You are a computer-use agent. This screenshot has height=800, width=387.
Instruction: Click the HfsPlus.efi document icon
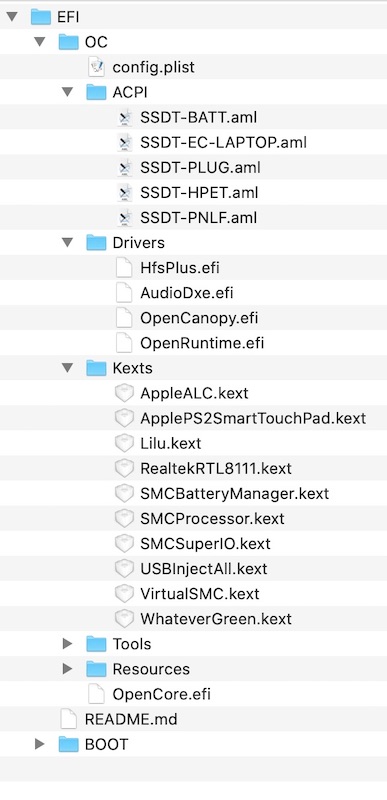click(x=124, y=267)
